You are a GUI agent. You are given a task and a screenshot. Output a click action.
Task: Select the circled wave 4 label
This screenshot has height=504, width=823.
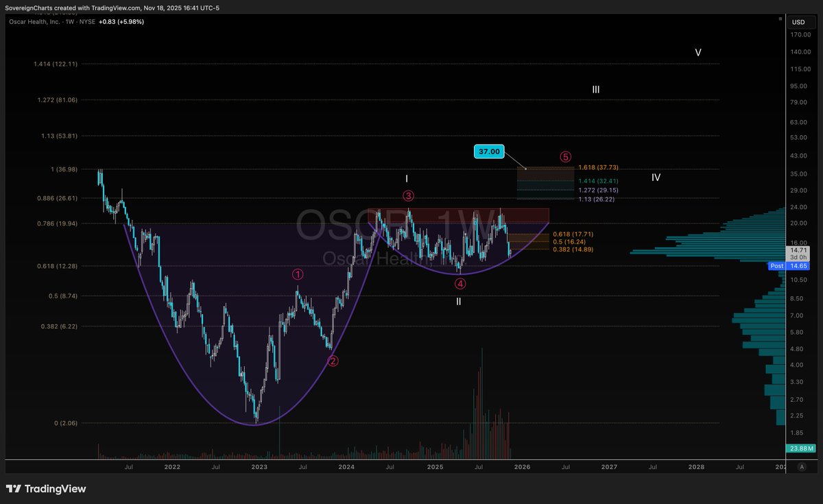[460, 283]
